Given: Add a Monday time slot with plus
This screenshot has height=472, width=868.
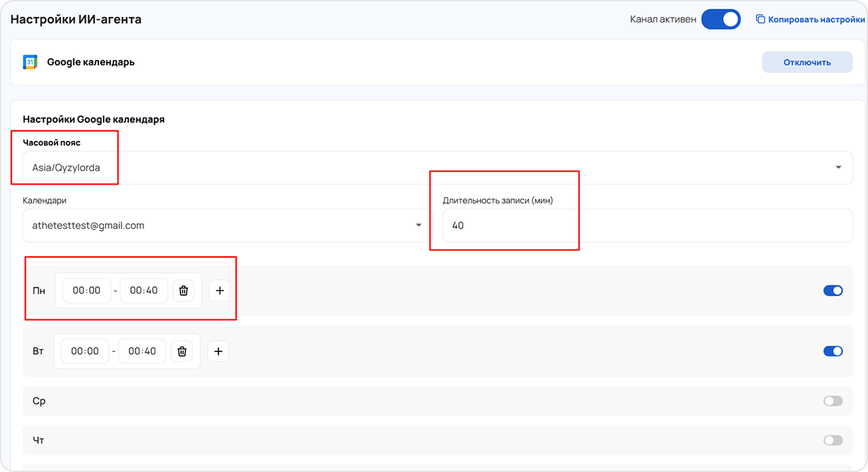Looking at the screenshot, I should point(220,291).
